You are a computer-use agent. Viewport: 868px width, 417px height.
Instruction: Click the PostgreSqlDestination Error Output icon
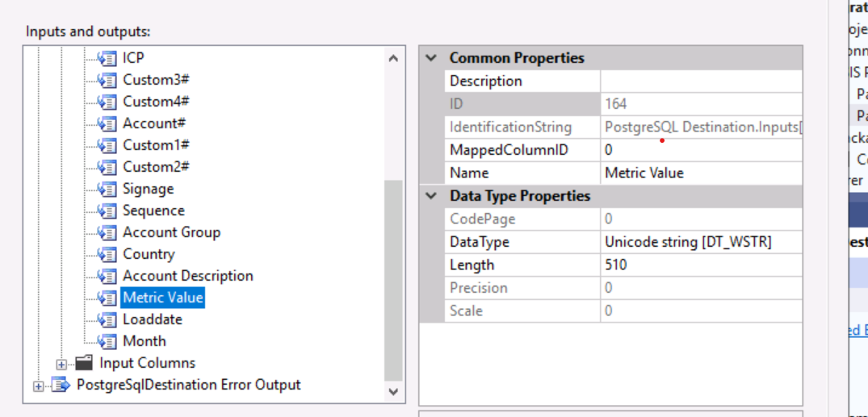point(61,386)
